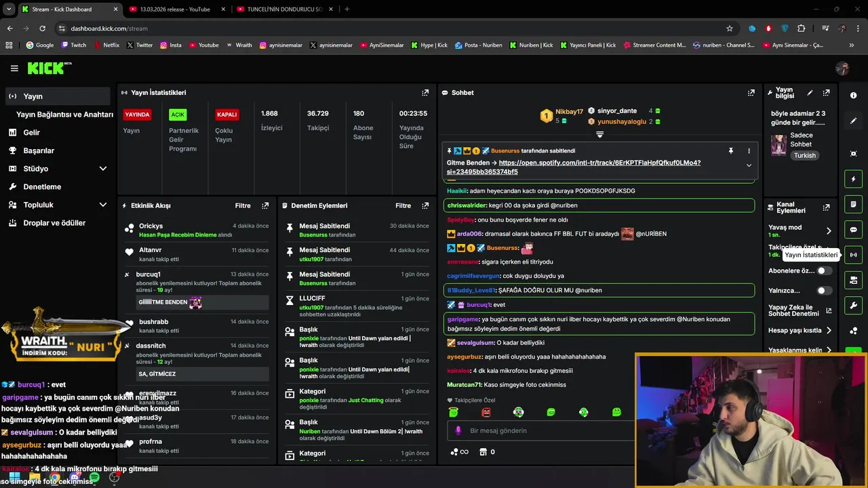
Task: Pop out the Yayın bilgisi panel
Action: click(x=826, y=93)
